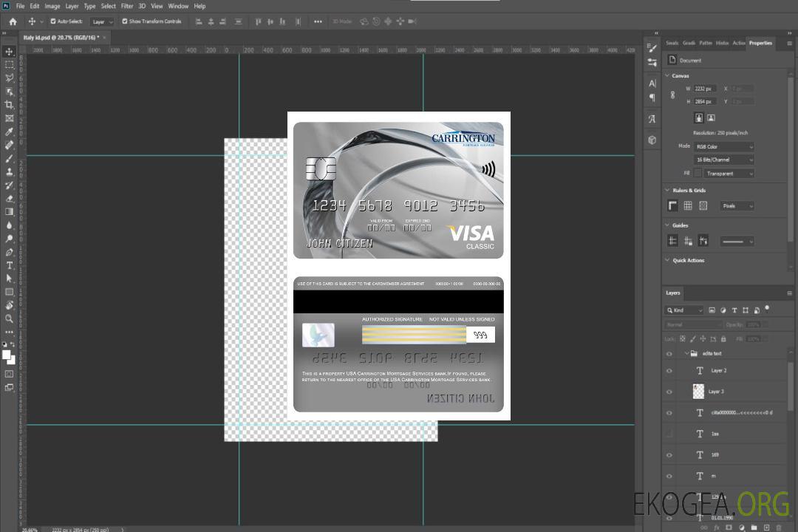
Task: Open the 3D panel cube icon
Action: 652,140
